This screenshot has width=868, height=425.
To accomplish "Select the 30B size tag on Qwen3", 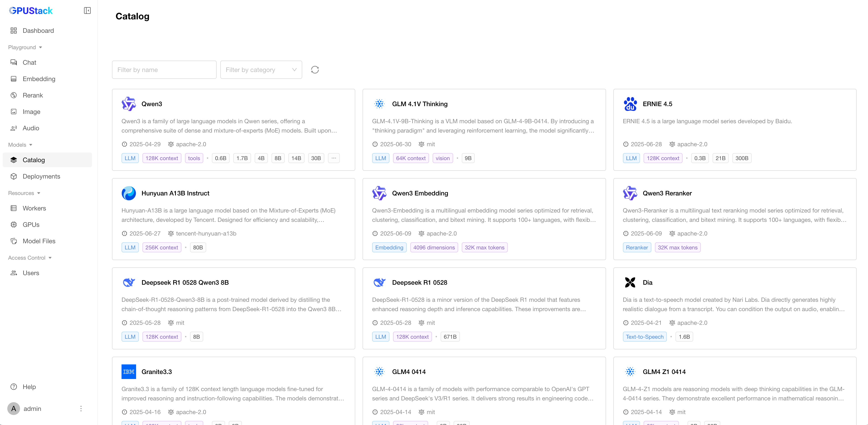I will coord(316,158).
